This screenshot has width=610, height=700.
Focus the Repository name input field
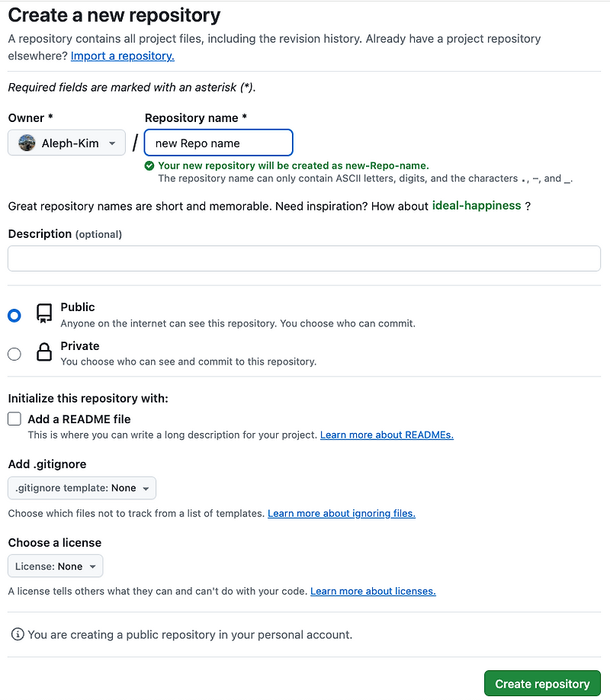tap(218, 143)
